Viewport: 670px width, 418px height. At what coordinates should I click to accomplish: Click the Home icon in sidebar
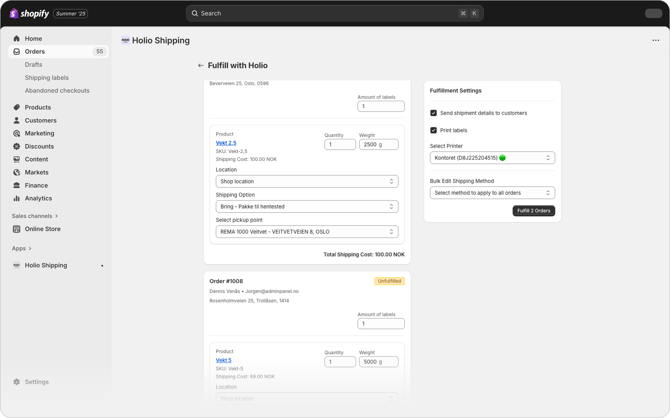(17, 39)
